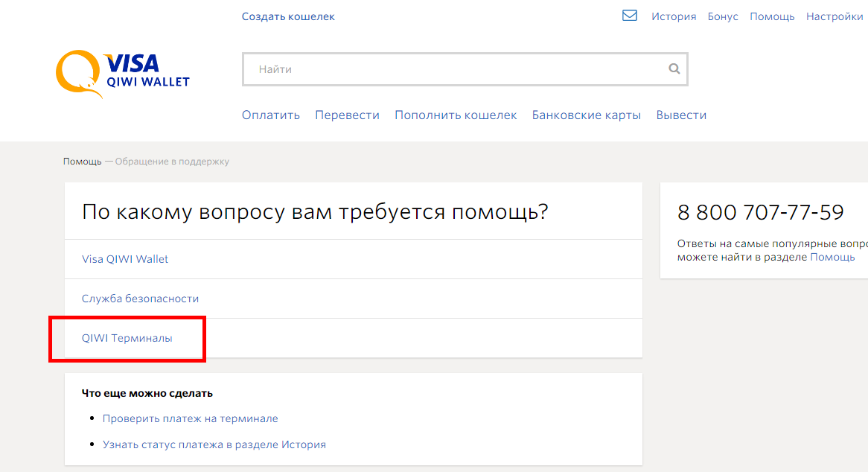
Task: Focus the Найти search field
Action: click(x=465, y=69)
